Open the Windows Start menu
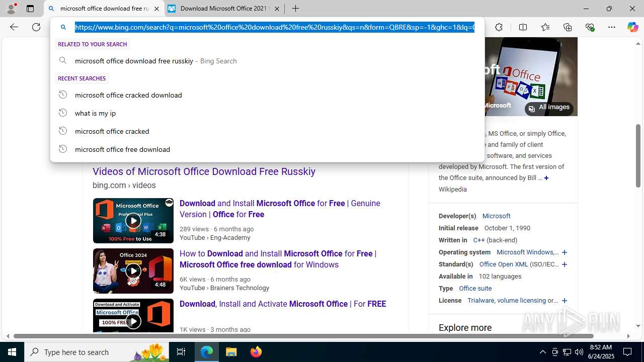 [12, 352]
